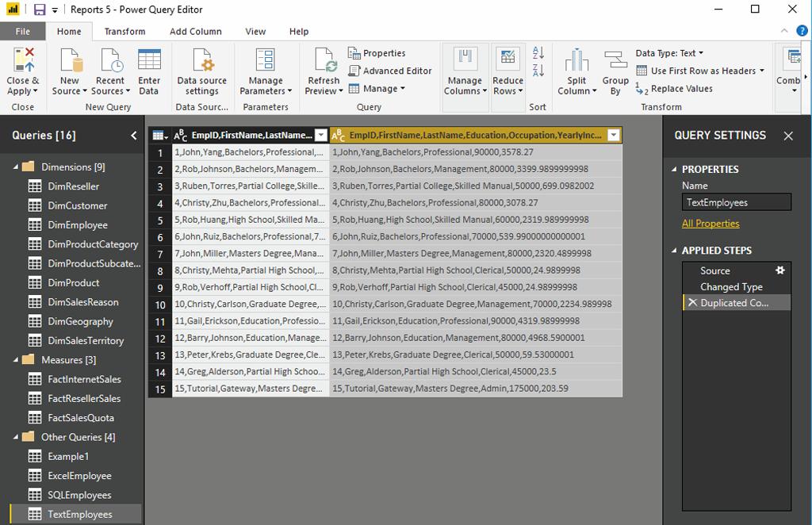The width and height of the screenshot is (812, 525).
Task: Switch to the Transform tab
Action: [124, 32]
